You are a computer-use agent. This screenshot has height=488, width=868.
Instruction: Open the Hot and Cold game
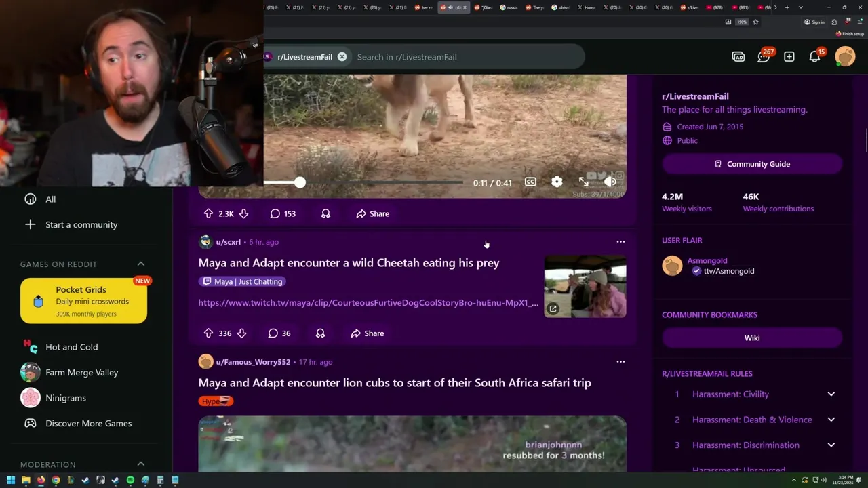72,347
